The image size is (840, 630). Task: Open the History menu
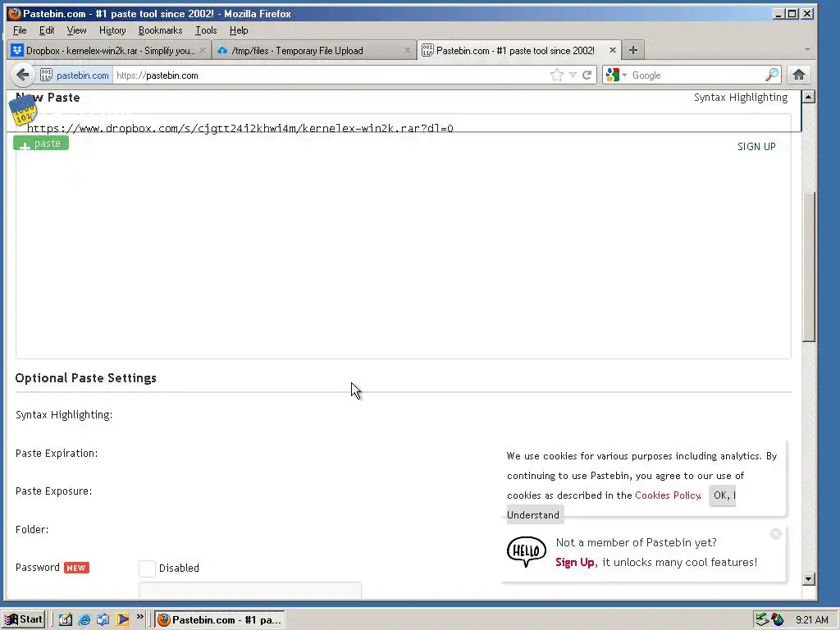pyautogui.click(x=112, y=30)
